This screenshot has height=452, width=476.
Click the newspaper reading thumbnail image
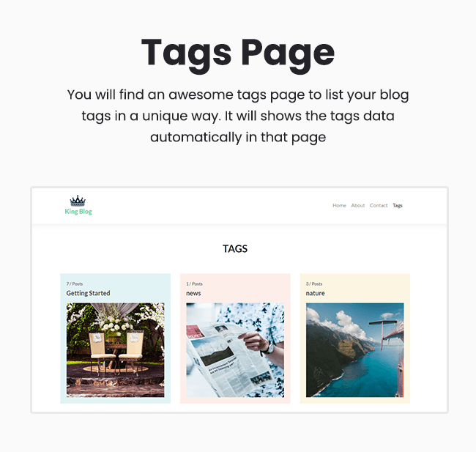tap(235, 350)
